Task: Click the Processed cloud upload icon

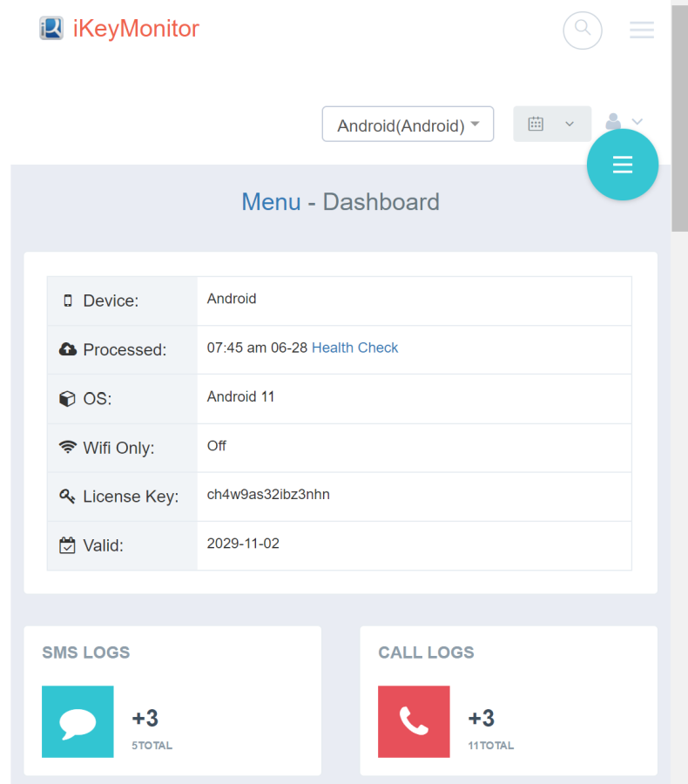Action: 68,349
